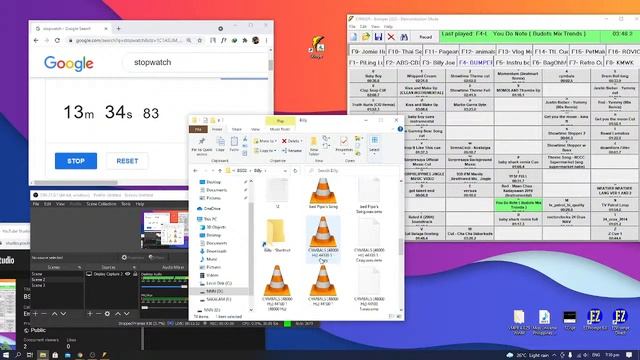Open Windows Start menu

[6, 355]
